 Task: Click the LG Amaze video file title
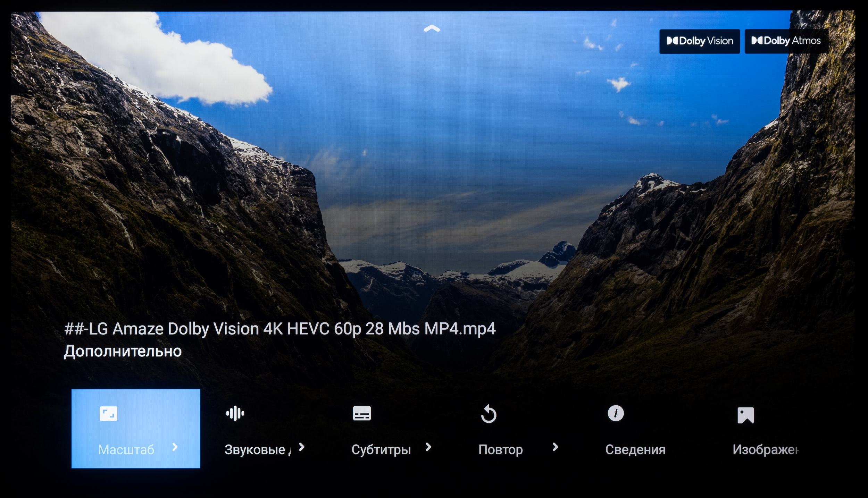(279, 329)
